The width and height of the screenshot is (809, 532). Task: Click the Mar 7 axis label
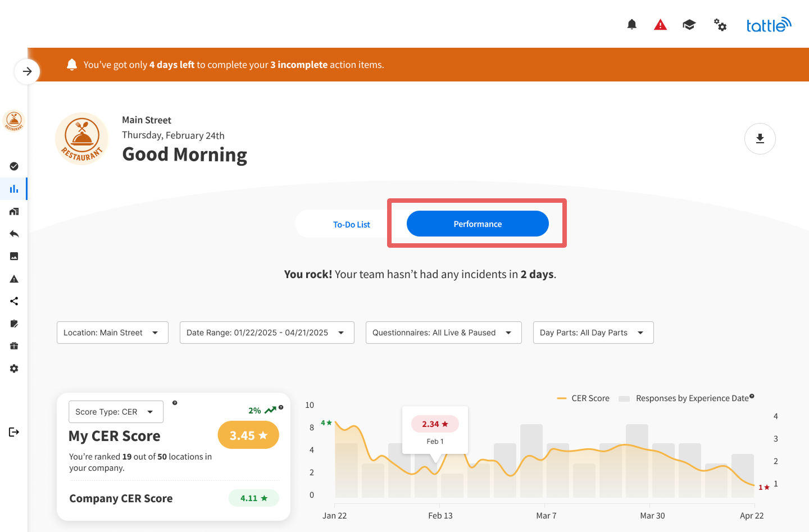(x=546, y=516)
